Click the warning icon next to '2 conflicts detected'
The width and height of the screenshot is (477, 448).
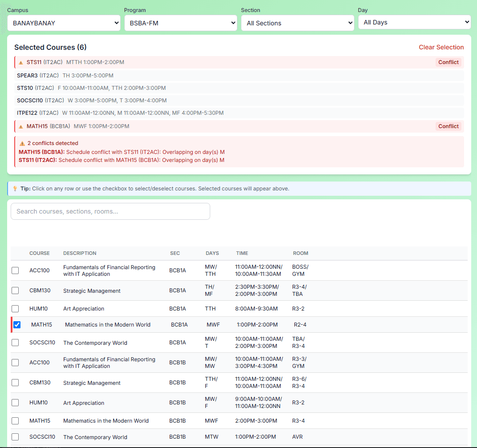[22, 143]
